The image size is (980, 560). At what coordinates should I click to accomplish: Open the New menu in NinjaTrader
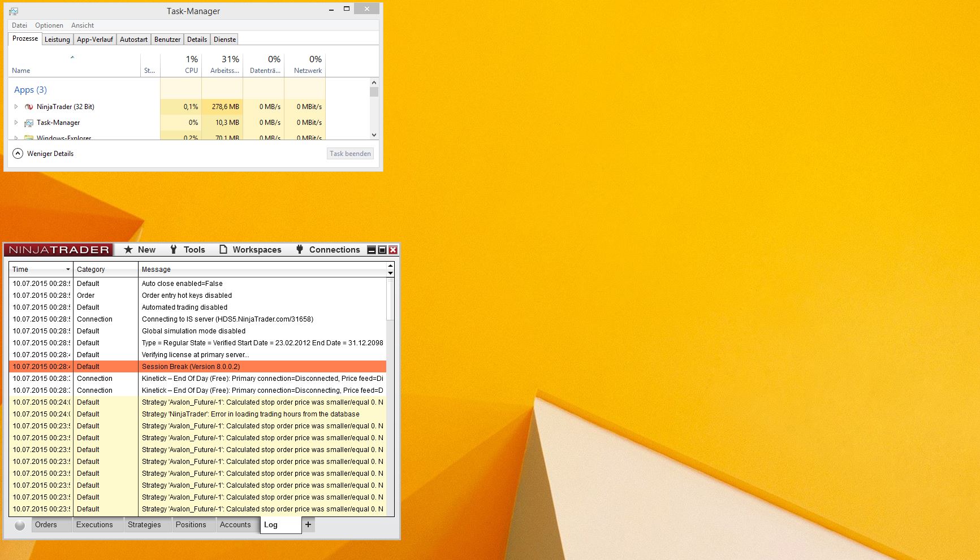[140, 250]
